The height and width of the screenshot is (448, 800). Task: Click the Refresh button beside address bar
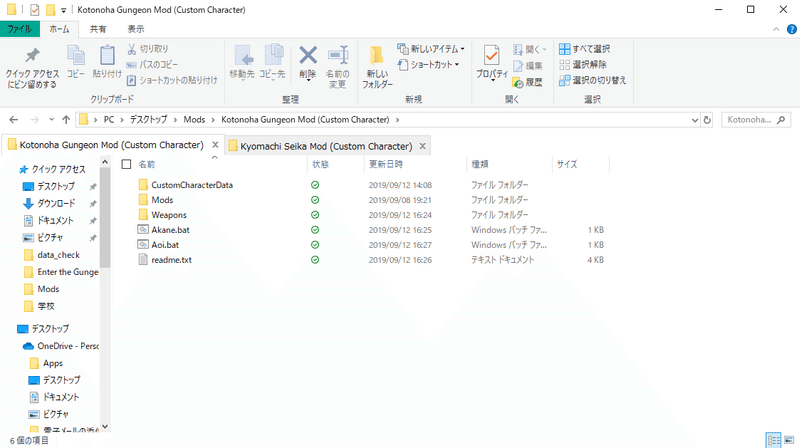(x=707, y=120)
